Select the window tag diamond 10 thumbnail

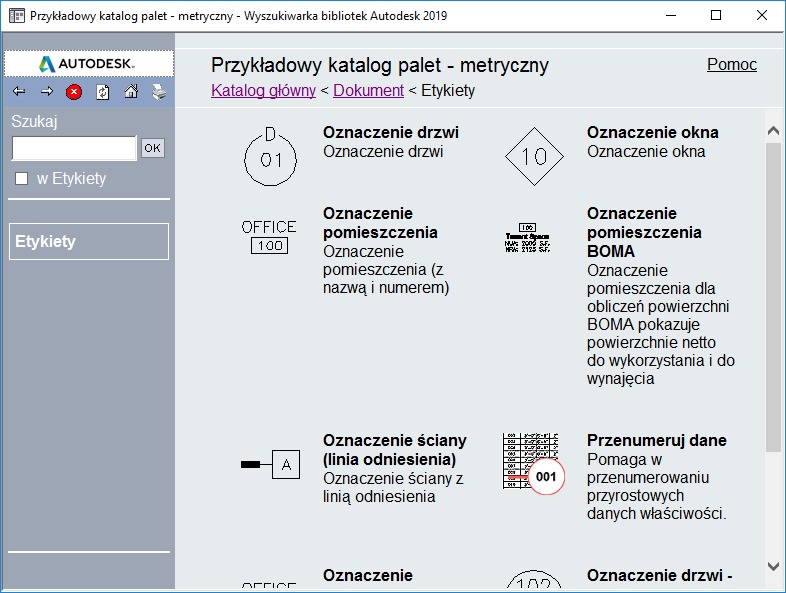point(534,156)
